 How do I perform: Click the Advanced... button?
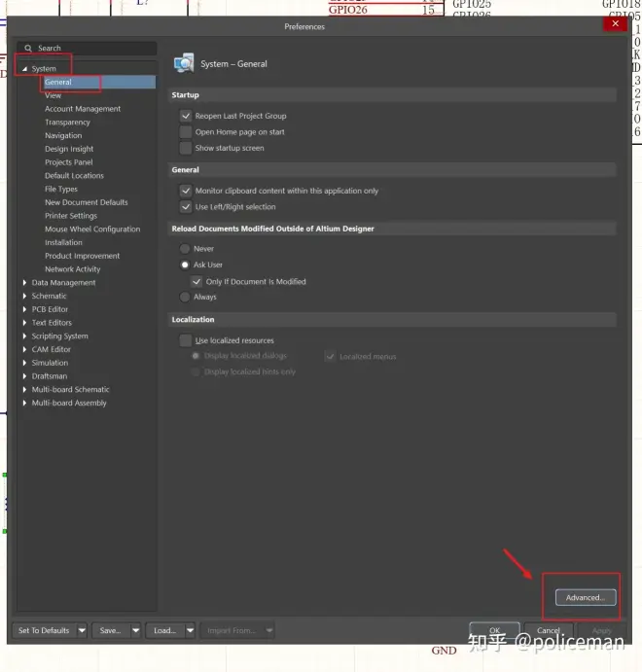[585, 597]
